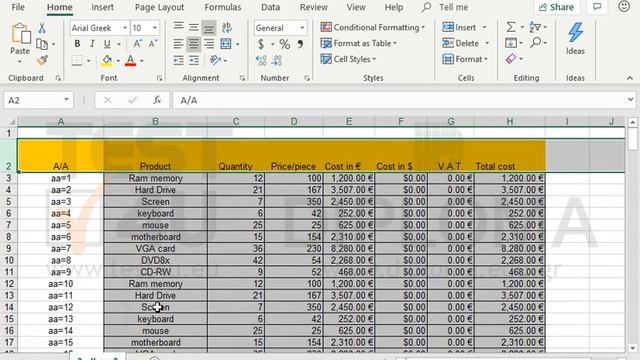640x360 pixels.
Task: Click the Share button
Action: click(x=556, y=7)
